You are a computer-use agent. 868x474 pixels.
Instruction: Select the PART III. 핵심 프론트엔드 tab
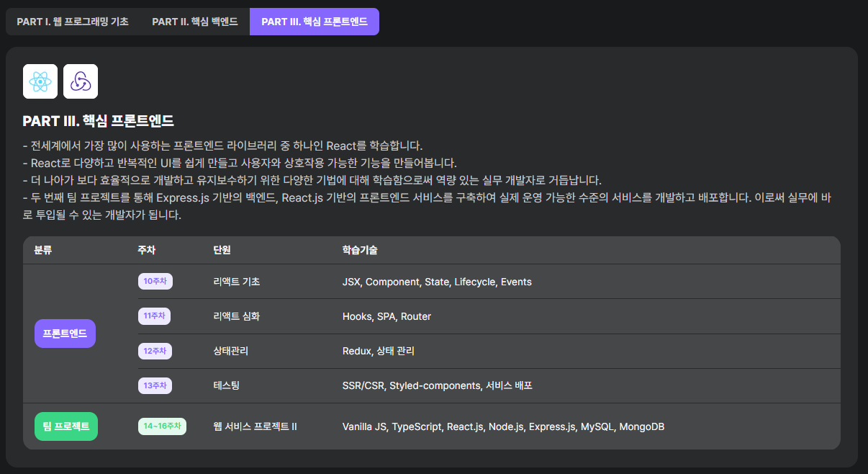pos(315,22)
